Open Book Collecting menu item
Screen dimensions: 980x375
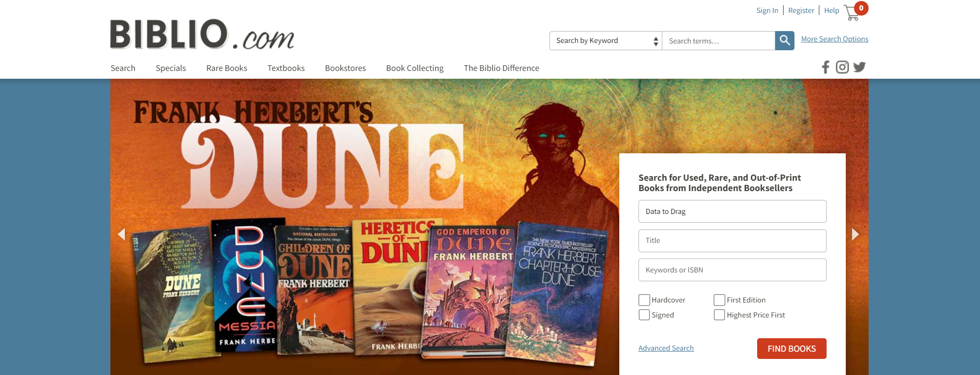(415, 68)
